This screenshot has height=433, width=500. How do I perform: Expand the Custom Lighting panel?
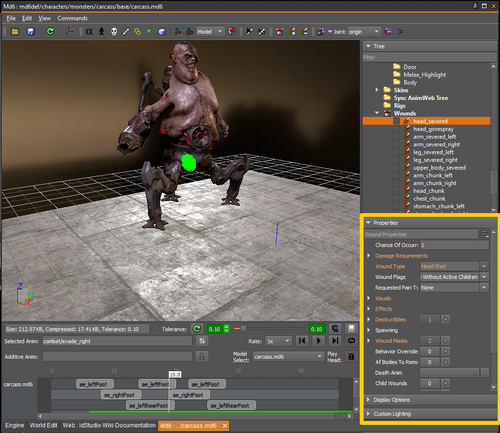pos(430,414)
